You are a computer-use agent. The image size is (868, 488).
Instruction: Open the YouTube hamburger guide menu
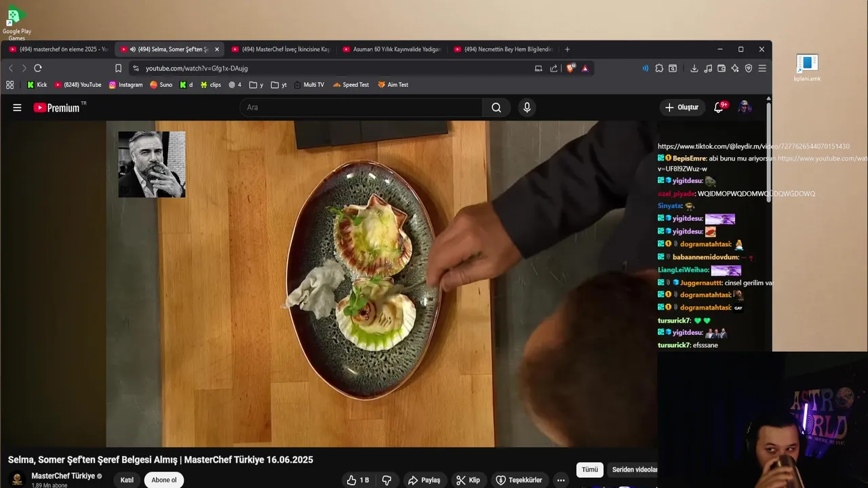coord(17,107)
